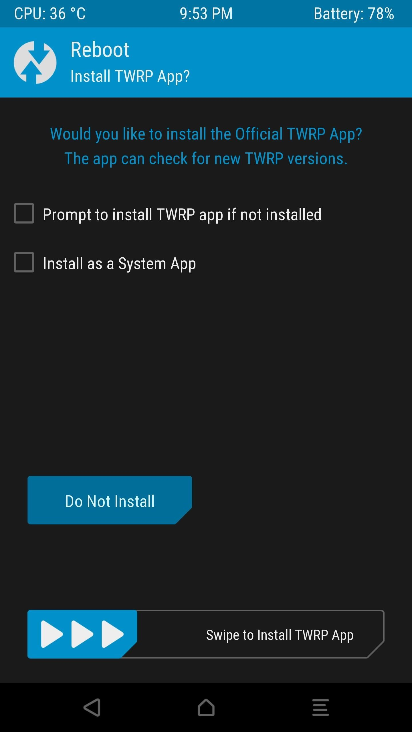Tap the 'Reboot' header title

(x=100, y=50)
